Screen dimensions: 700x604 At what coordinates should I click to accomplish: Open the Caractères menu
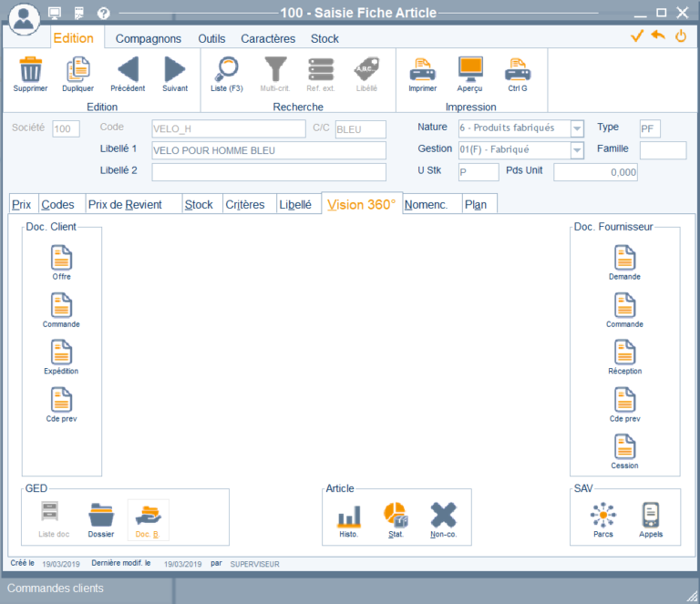268,39
